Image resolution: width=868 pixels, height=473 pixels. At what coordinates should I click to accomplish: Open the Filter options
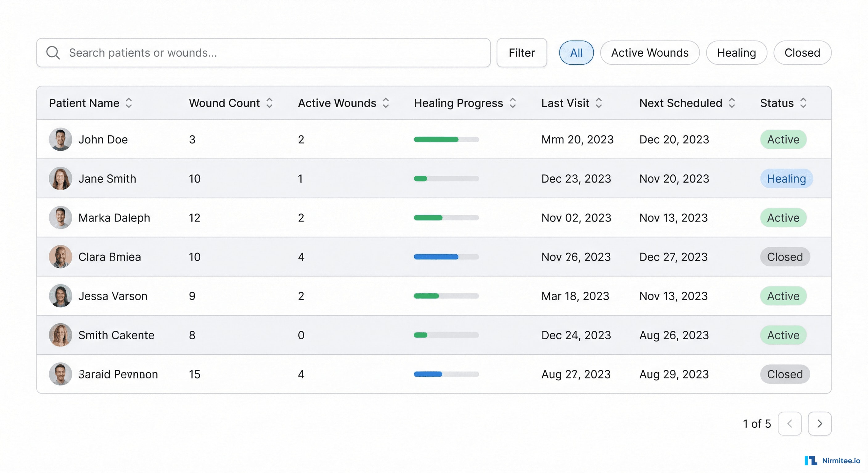(521, 53)
